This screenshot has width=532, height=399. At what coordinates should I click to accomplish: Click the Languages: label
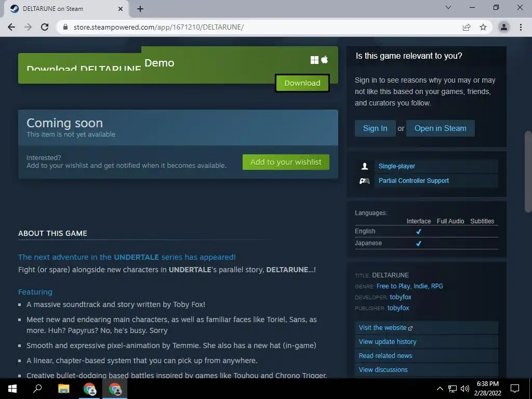coord(371,213)
